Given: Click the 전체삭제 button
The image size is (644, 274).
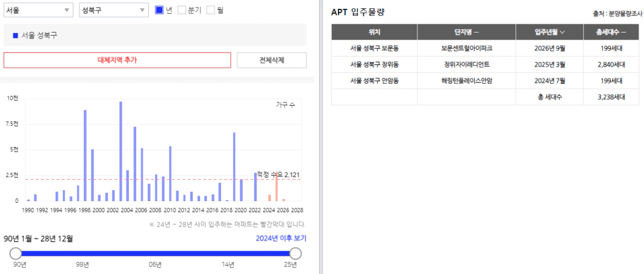Looking at the screenshot, I should point(271,60).
